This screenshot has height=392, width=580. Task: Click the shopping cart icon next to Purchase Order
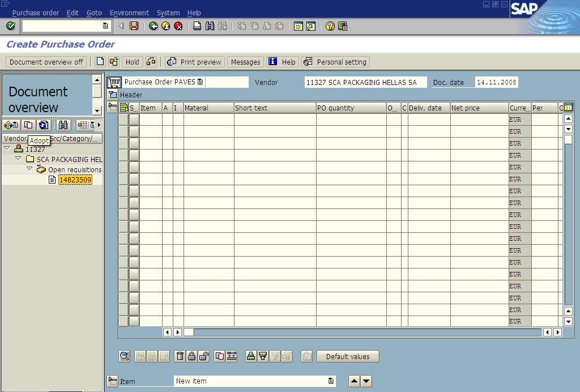pyautogui.click(x=114, y=82)
